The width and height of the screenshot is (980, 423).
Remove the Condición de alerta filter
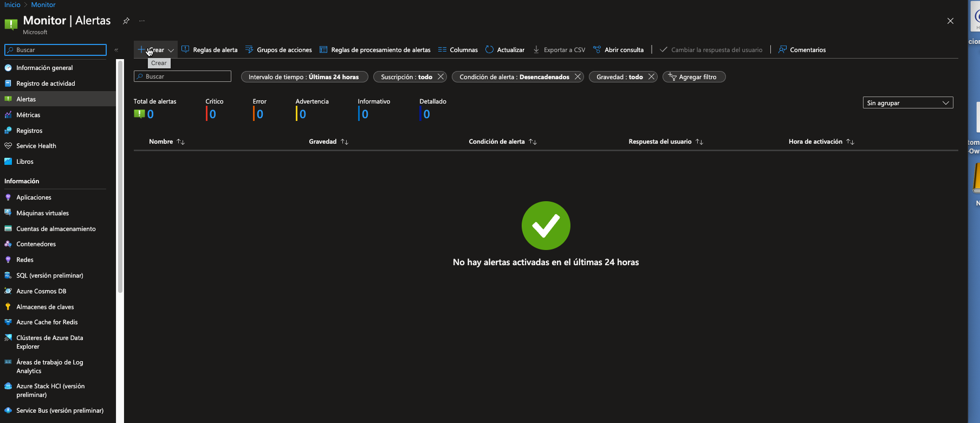tap(578, 77)
